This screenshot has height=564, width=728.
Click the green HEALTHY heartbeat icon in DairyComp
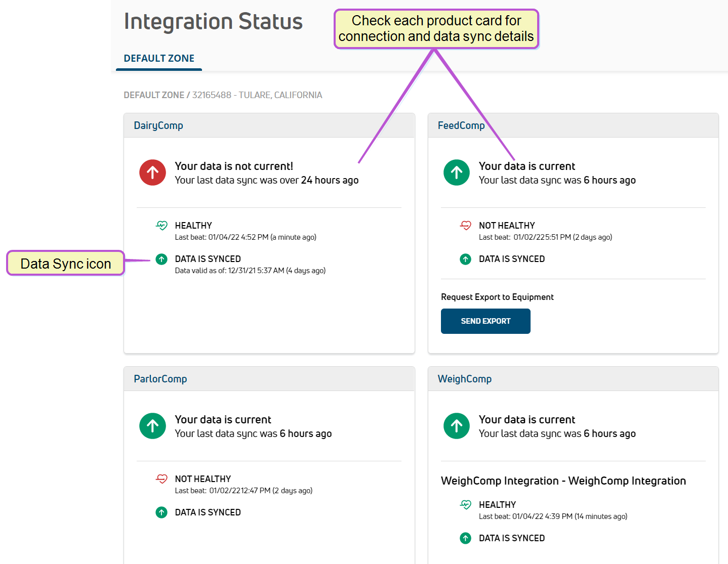[161, 225]
